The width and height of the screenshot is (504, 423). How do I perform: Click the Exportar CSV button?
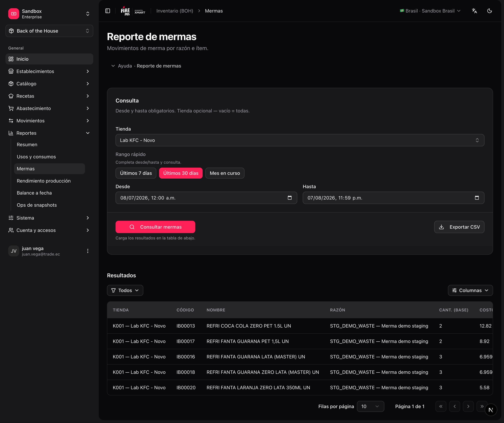459,227
